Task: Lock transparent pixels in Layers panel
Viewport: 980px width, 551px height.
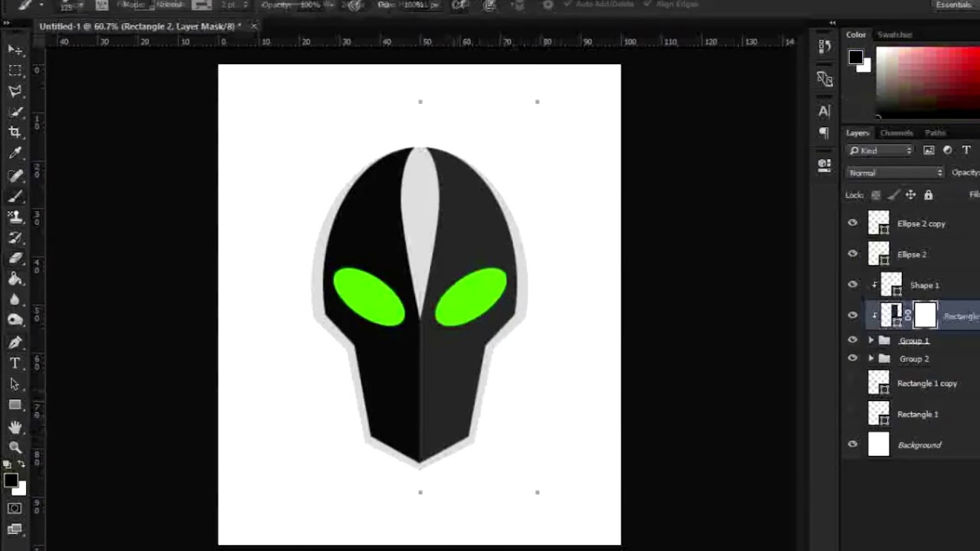Action: (x=876, y=195)
